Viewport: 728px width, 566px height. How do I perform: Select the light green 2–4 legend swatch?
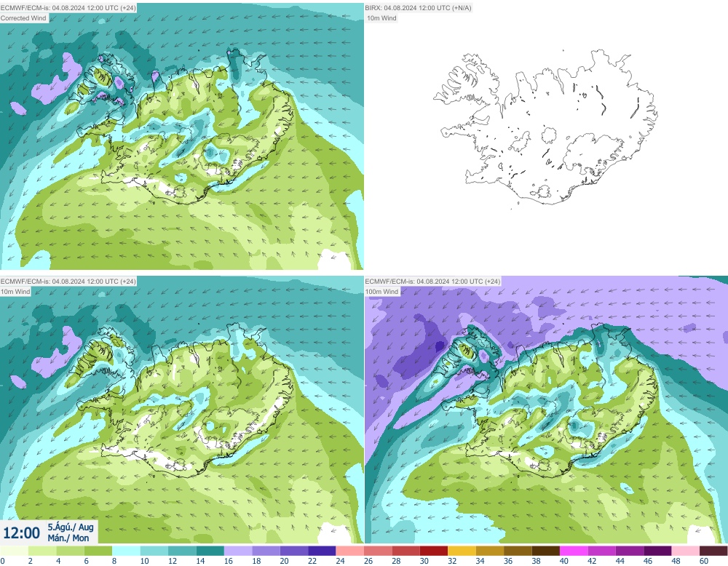coord(42,551)
